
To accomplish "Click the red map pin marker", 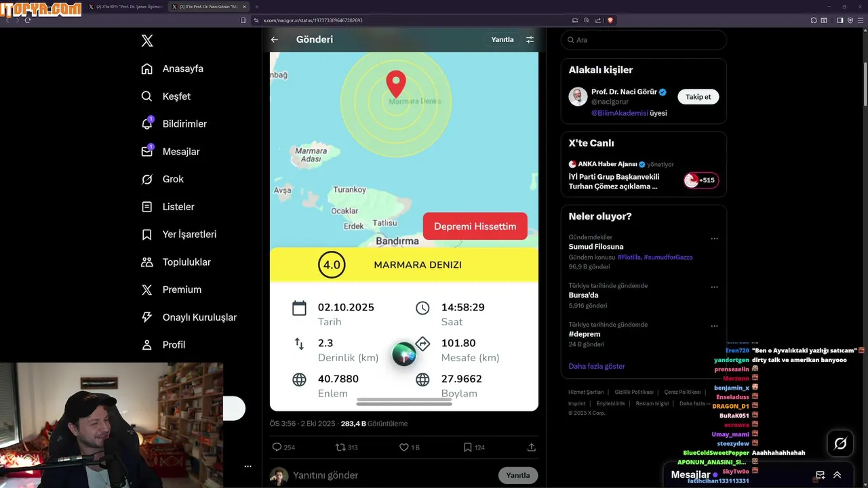I will 396,84.
